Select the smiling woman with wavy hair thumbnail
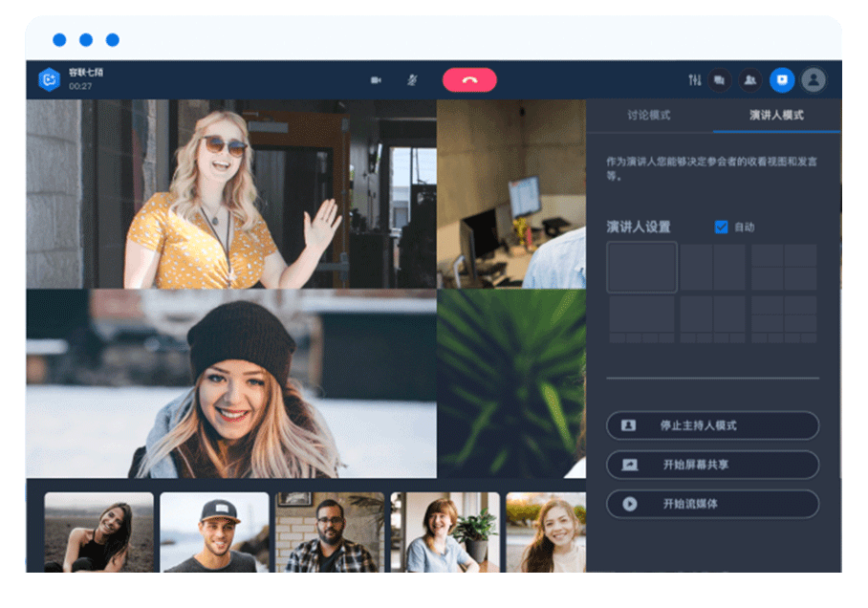This screenshot has width=868, height=608. [546, 532]
